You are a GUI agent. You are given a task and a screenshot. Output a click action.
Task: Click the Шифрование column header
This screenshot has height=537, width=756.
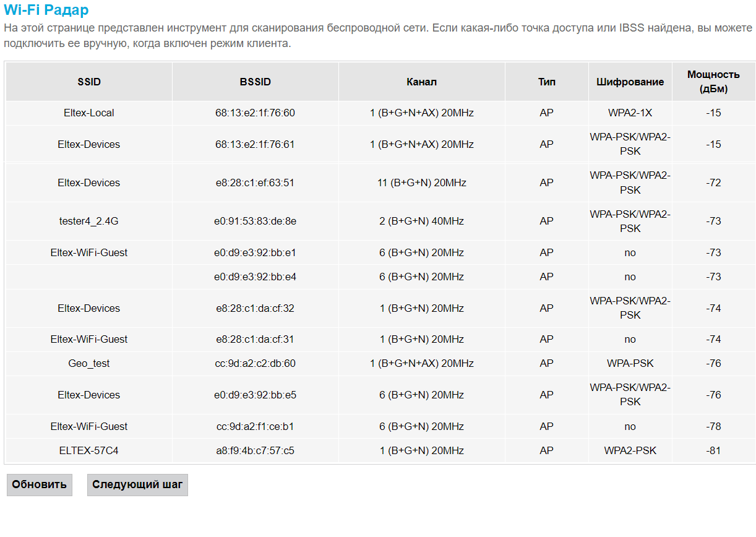[x=630, y=82]
